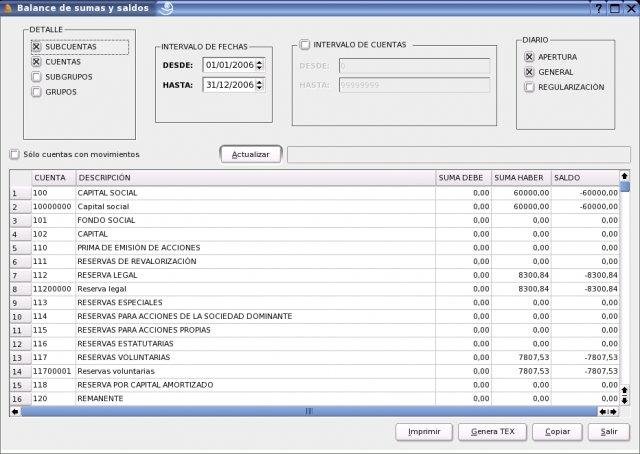Decrease the HASTA date with down arrow
This screenshot has width=640, height=454.
pyautogui.click(x=260, y=88)
